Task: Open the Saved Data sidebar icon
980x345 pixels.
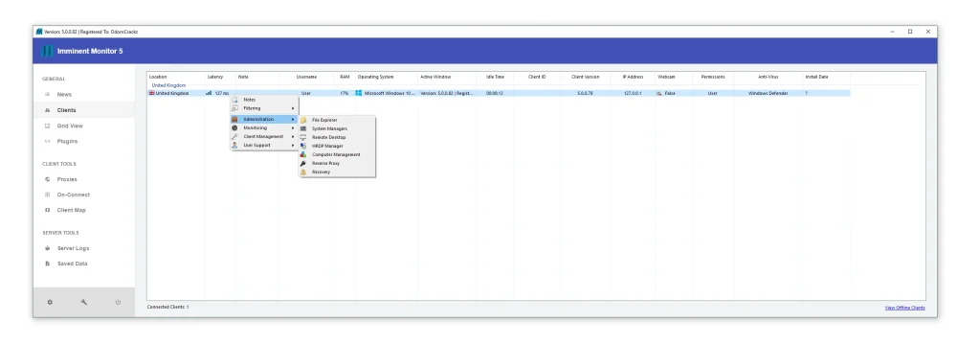Action: tap(48, 264)
